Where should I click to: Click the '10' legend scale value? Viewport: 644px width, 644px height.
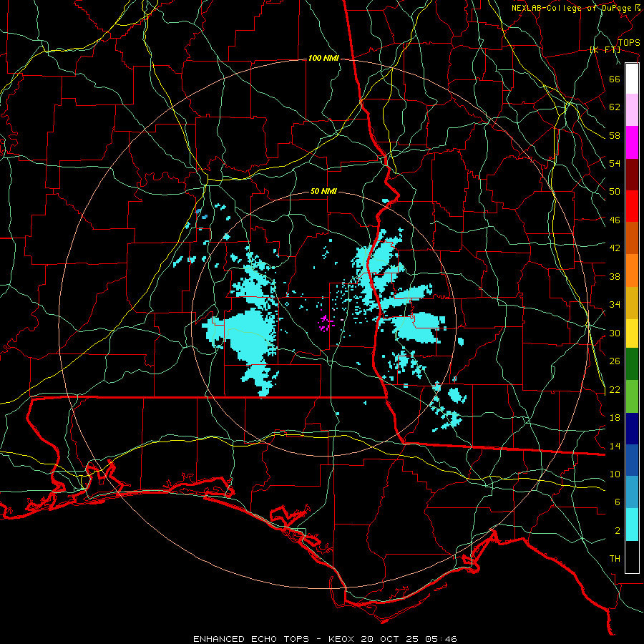point(615,474)
